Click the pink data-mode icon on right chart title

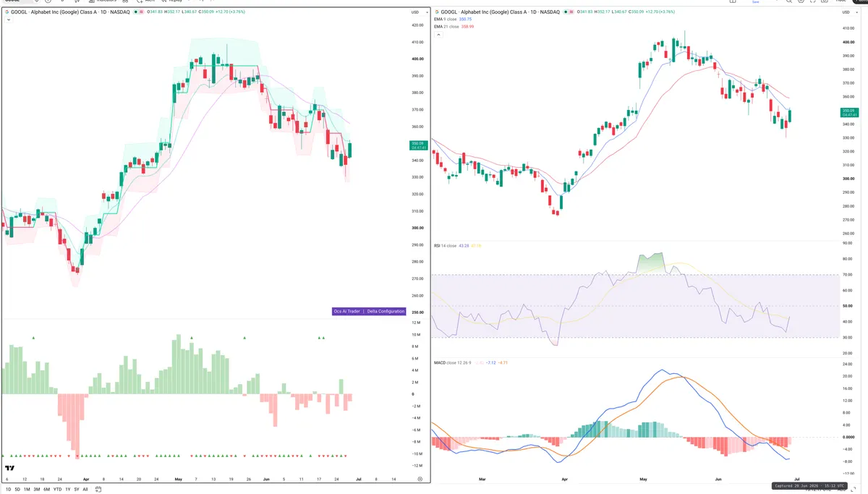click(571, 12)
